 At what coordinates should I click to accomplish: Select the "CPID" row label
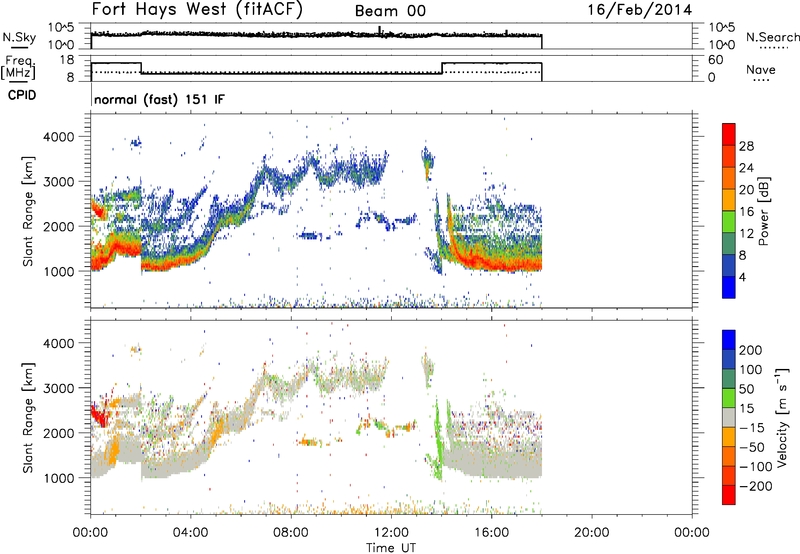pyautogui.click(x=22, y=95)
